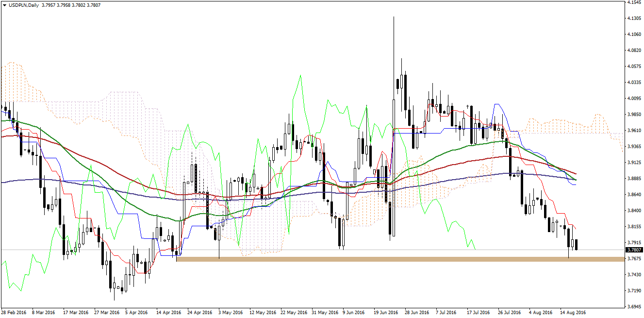644x318 pixels.
Task: Click the 3.8155 price axis label
Action: coord(634,227)
